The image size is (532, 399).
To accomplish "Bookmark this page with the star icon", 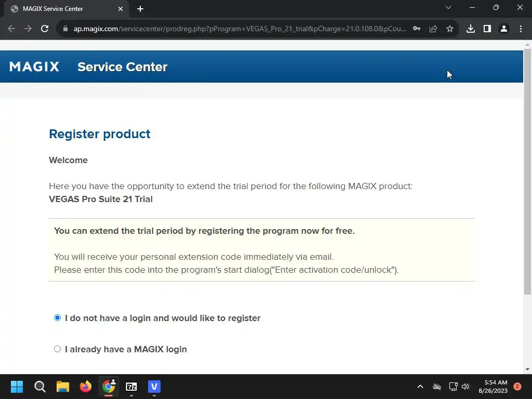I will point(450,29).
